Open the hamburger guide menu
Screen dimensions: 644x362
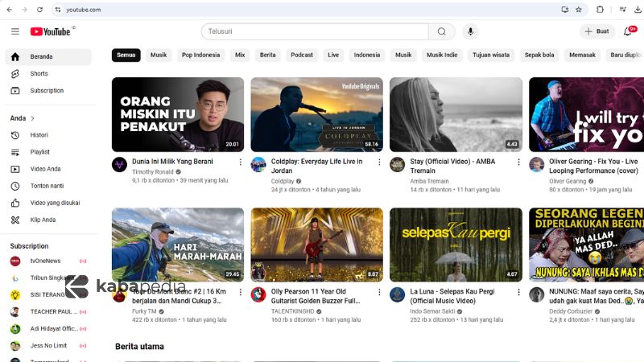coord(14,31)
